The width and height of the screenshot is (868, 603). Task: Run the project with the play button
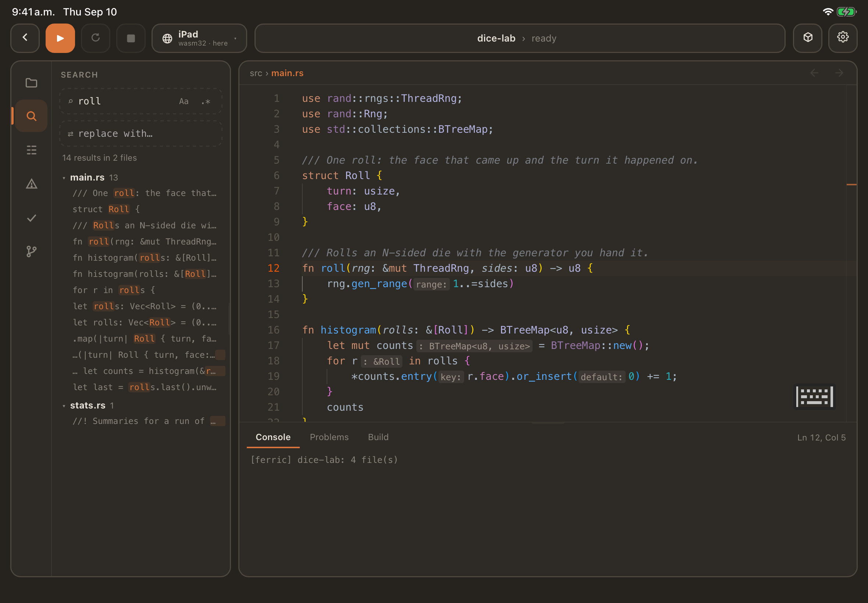point(60,38)
